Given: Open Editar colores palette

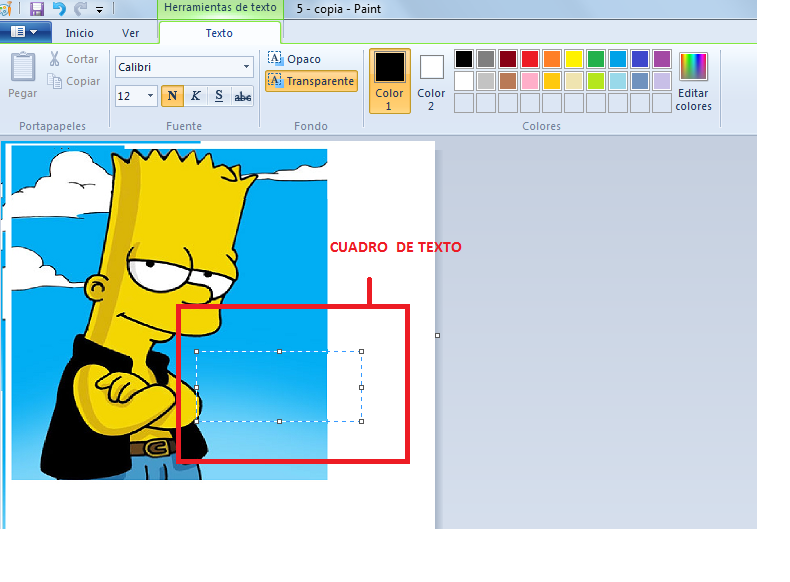Looking at the screenshot, I should click(x=693, y=81).
